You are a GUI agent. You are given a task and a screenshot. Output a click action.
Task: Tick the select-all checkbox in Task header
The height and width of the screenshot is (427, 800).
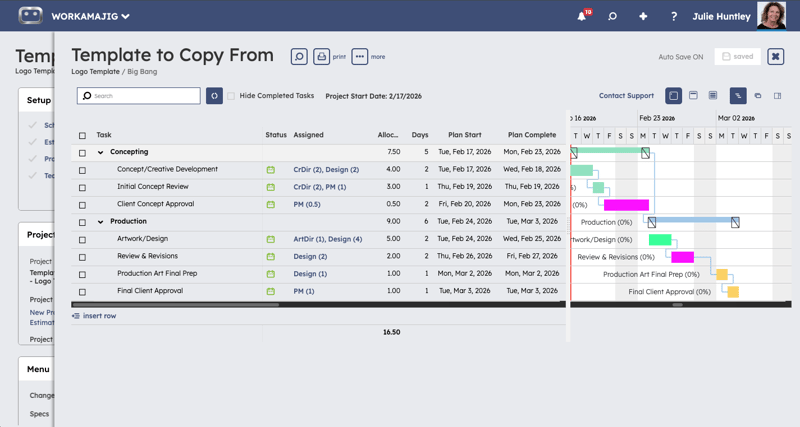pos(82,135)
